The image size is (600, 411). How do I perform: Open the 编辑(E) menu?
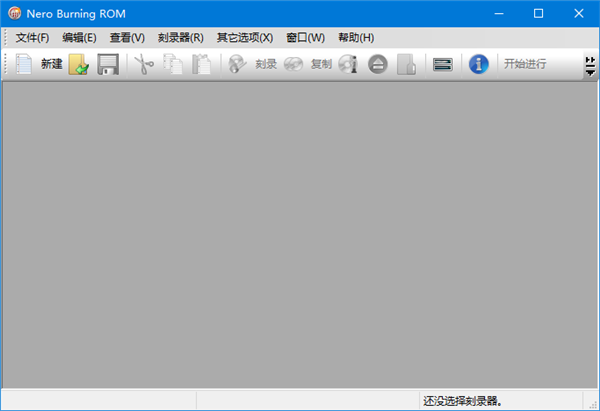click(x=79, y=37)
